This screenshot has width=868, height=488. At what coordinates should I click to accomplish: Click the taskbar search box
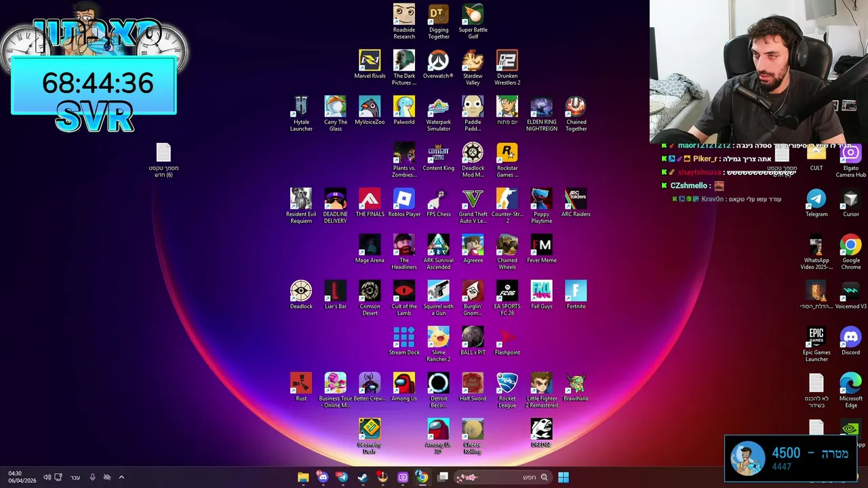click(502, 477)
